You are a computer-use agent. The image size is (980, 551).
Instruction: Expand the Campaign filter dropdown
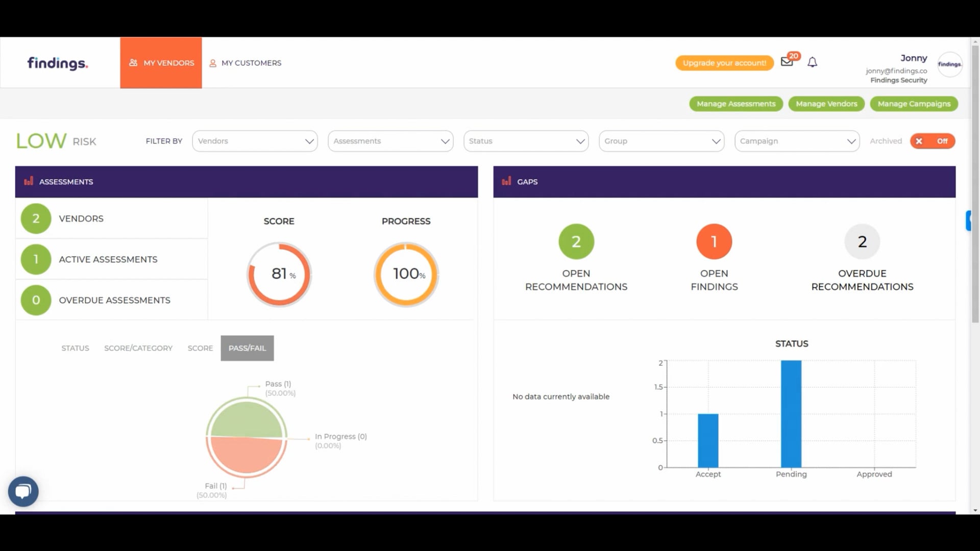[797, 141]
